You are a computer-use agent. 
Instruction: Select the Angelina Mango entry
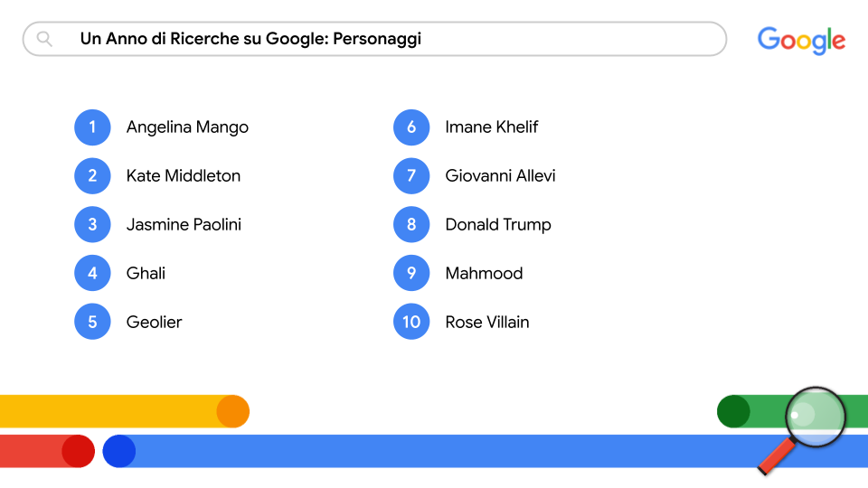pos(187,127)
